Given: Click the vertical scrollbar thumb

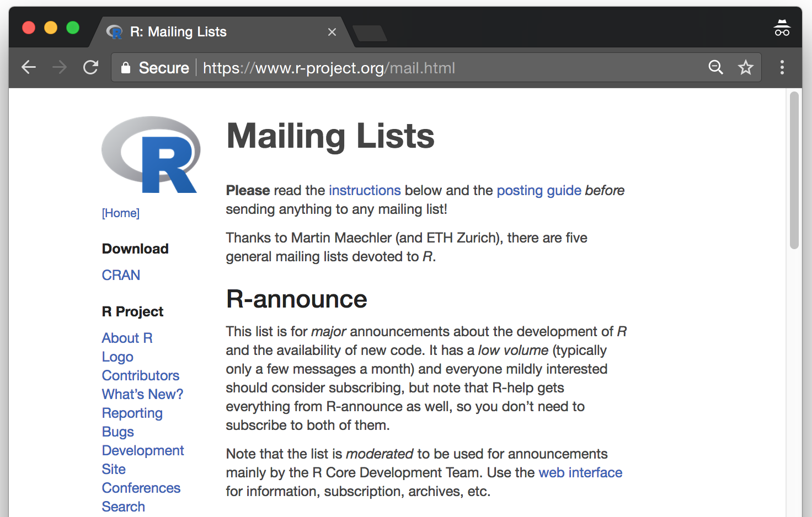Looking at the screenshot, I should (x=794, y=170).
